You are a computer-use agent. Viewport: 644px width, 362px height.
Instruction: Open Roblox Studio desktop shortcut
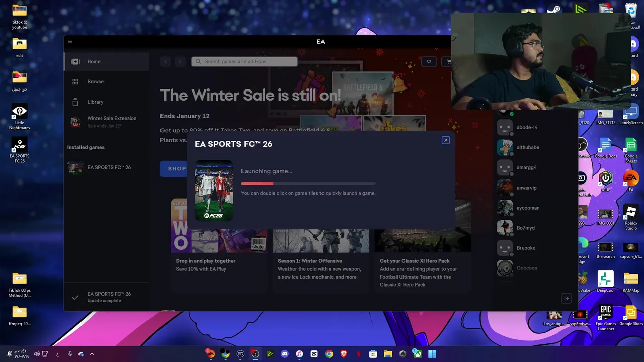(x=631, y=218)
